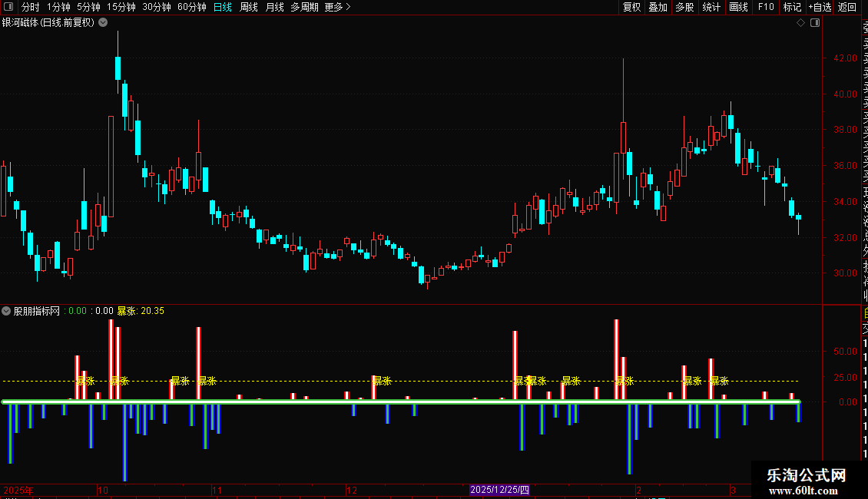868x499 pixels.
Task: Open the 统计 statistics tool
Action: (x=711, y=7)
